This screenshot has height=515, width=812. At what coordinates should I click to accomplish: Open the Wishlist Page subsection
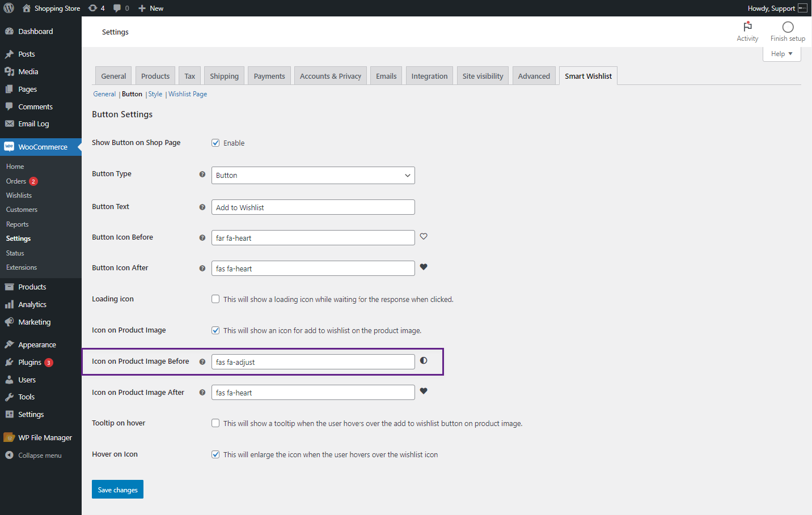pos(188,94)
